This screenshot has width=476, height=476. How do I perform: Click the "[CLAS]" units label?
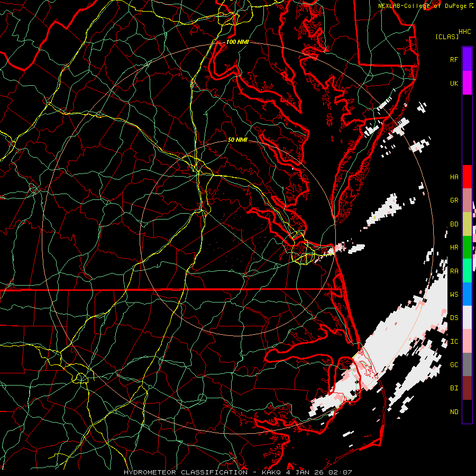pos(447,36)
